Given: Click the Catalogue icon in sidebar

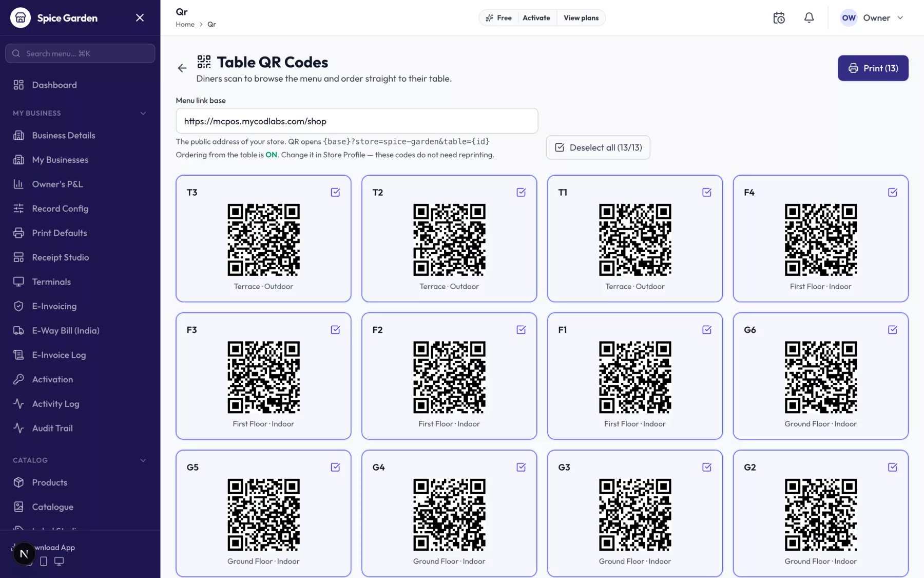Looking at the screenshot, I should point(18,507).
